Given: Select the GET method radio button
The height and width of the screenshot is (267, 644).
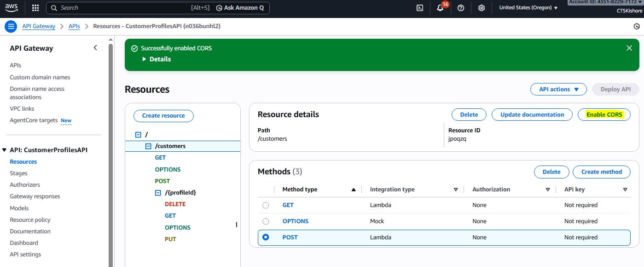Looking at the screenshot, I should click(x=266, y=205).
